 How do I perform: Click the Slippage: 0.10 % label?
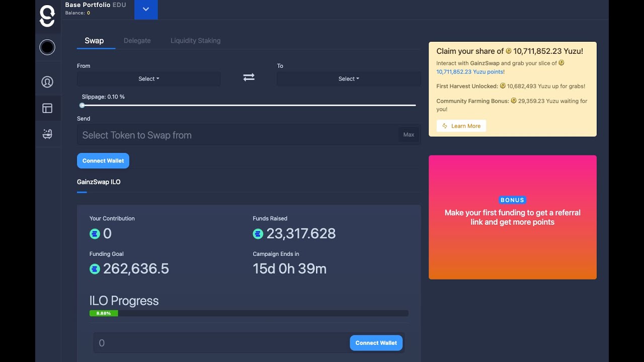coord(103,97)
